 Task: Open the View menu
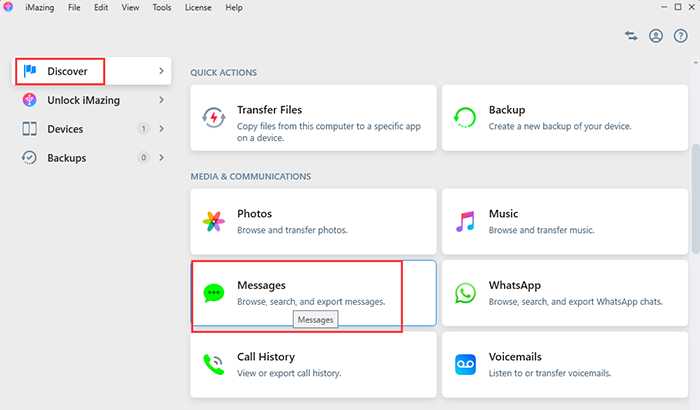pos(130,8)
